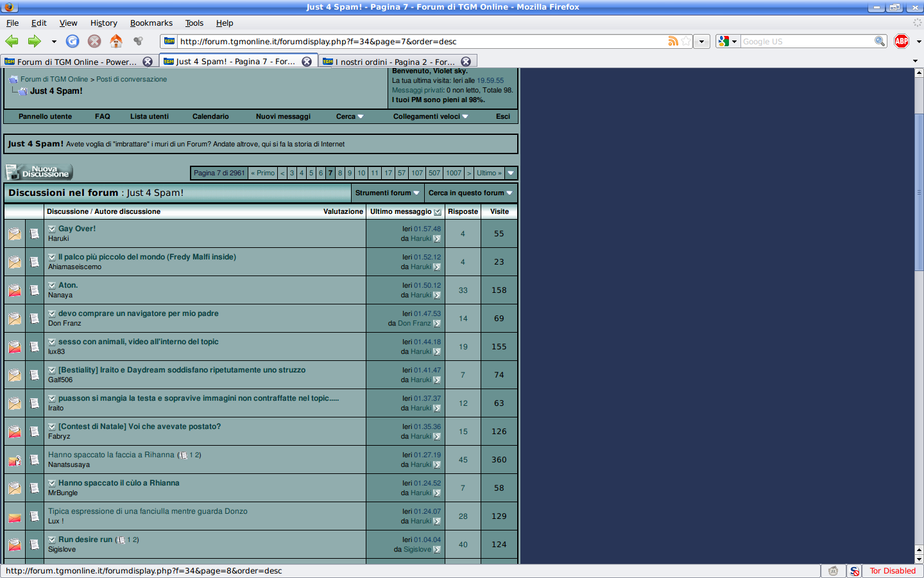The height and width of the screenshot is (578, 924).
Task: Open the page-jump dropdown arrow after Ultimo »
Action: (511, 173)
